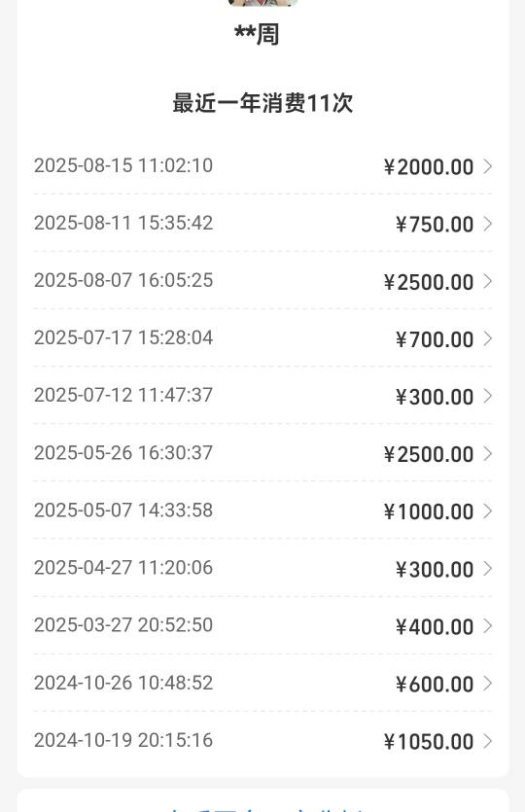Open chevron beside ¥1000.00 record
Screen dimensions: 525x812
pyautogui.click(x=487, y=512)
